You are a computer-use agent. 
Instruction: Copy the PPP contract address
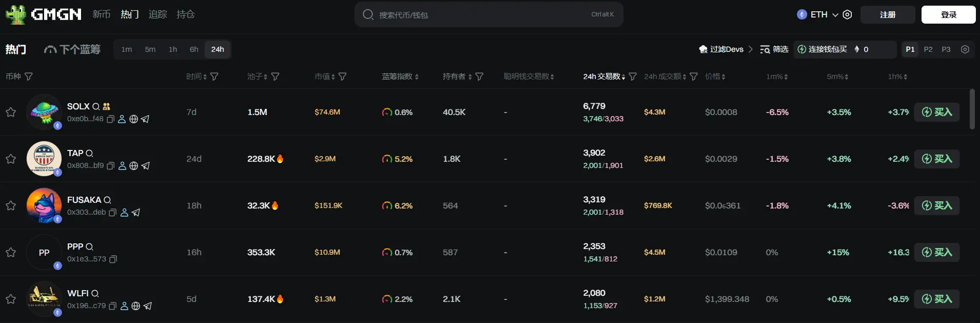point(113,259)
